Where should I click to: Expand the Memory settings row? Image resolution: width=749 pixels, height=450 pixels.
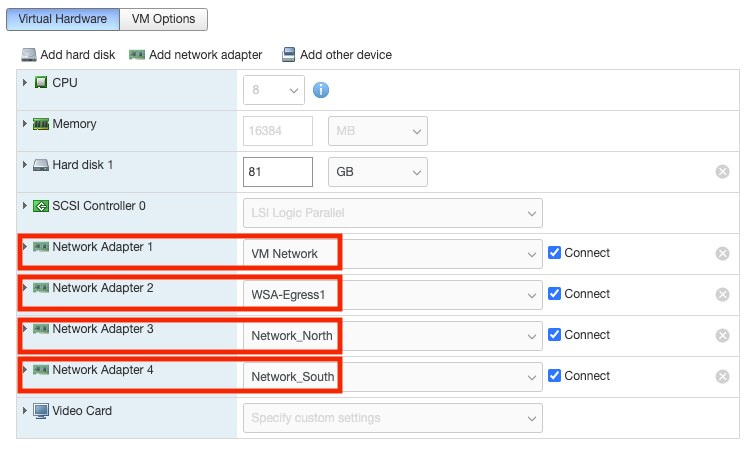tap(25, 124)
